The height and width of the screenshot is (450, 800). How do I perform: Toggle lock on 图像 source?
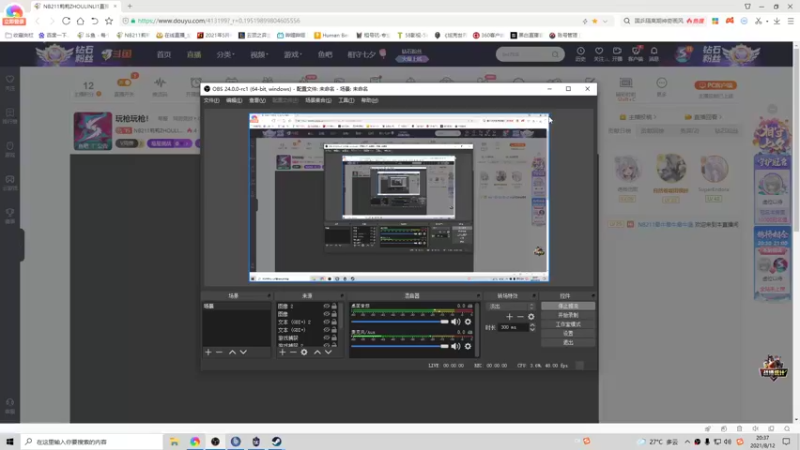tap(334, 314)
